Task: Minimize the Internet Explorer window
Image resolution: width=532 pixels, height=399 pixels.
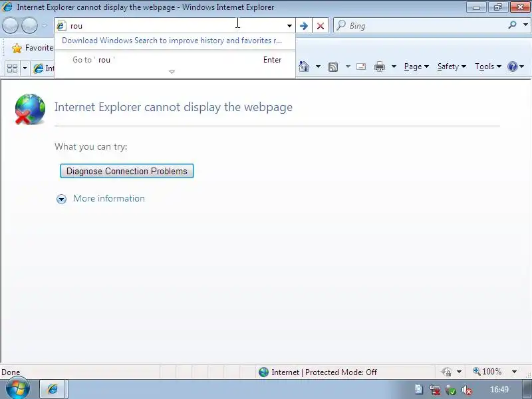Action: tap(476, 7)
